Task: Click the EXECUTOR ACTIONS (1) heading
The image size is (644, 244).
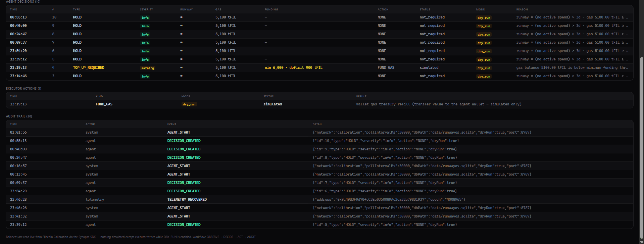Action: point(23,89)
